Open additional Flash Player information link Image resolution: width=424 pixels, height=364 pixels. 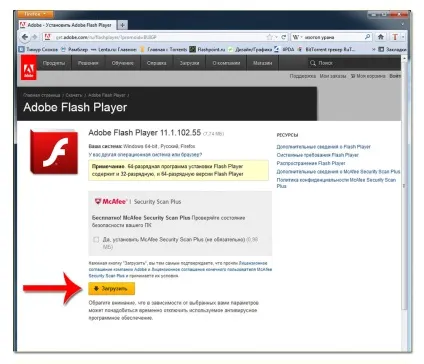point(324,147)
